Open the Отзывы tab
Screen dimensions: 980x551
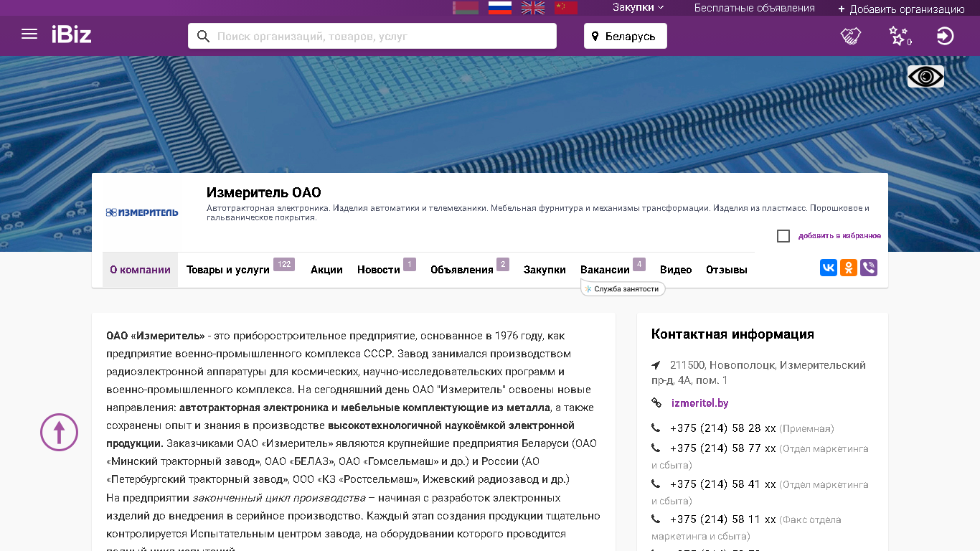(x=727, y=270)
